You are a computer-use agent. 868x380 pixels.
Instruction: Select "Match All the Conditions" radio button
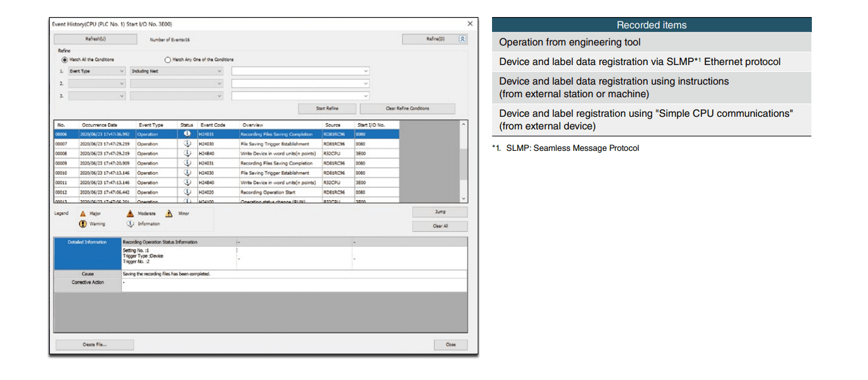pos(65,60)
